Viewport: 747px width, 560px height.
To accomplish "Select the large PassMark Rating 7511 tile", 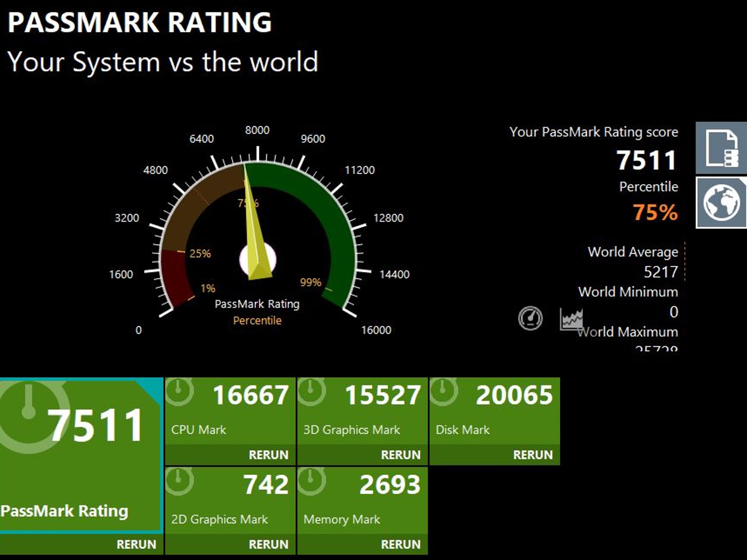I will point(81,455).
